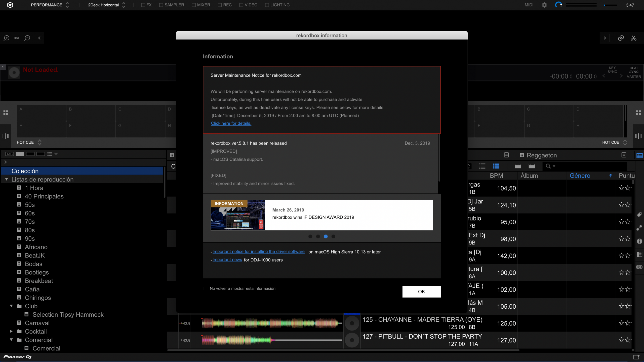Sort by the BPM column header
This screenshot has width=644, height=362.
(x=502, y=175)
